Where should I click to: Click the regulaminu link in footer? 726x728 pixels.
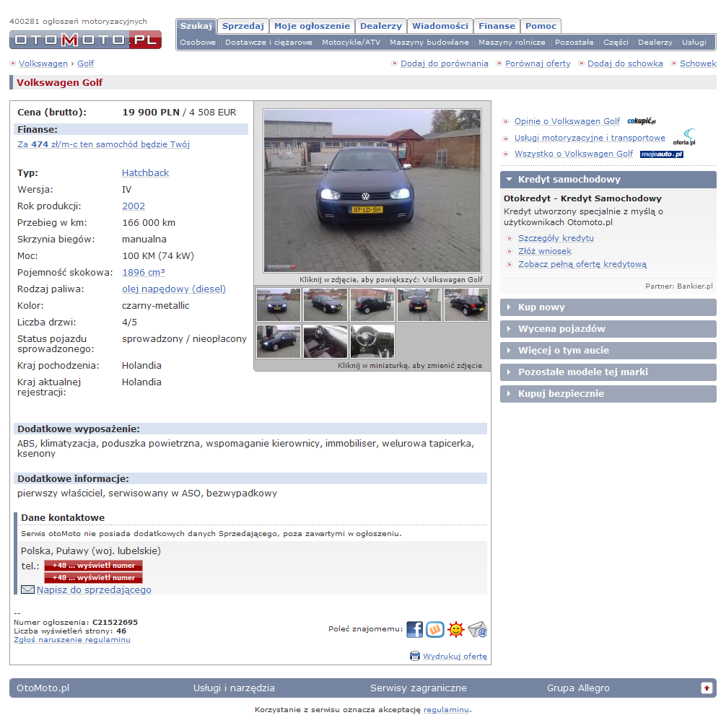[446, 709]
